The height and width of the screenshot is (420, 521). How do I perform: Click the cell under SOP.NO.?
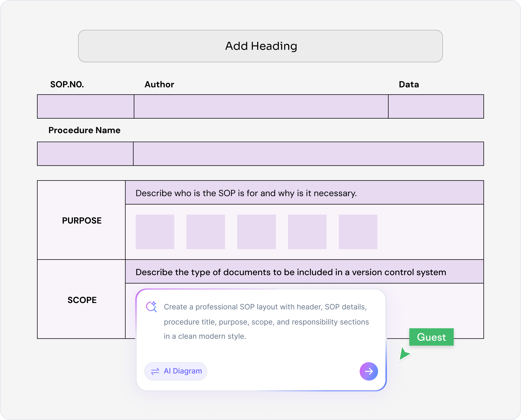pos(86,106)
